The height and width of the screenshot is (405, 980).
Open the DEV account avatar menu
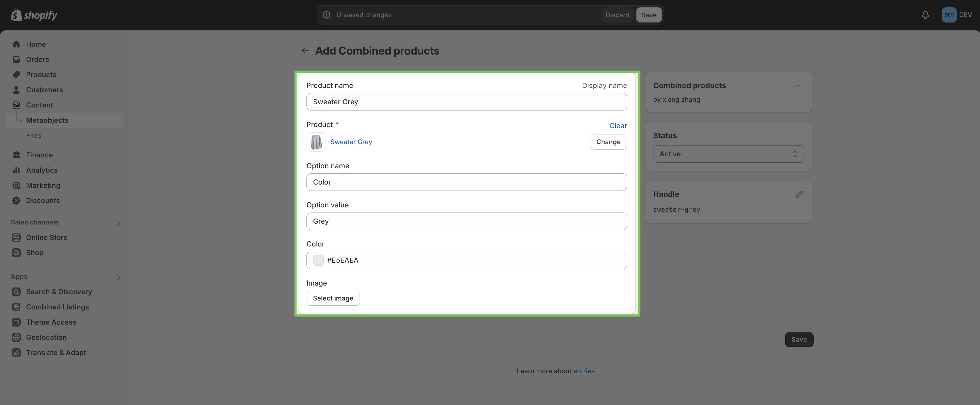point(949,15)
